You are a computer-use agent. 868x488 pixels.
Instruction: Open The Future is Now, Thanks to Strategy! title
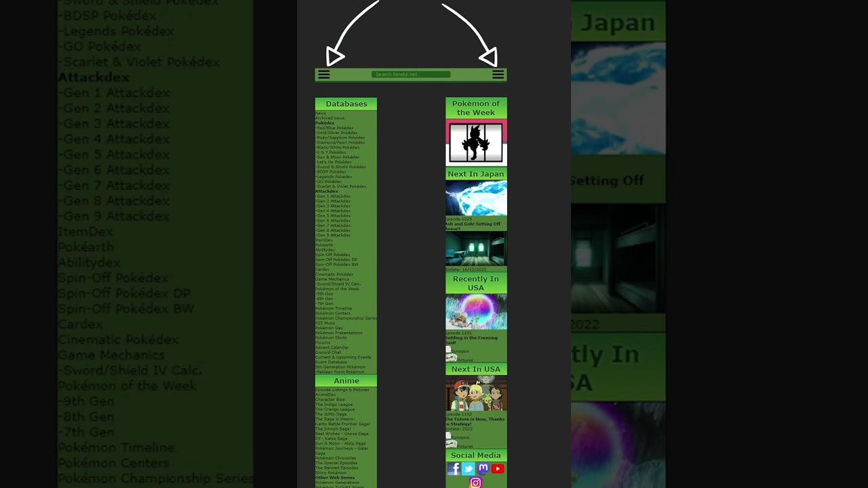click(x=475, y=422)
